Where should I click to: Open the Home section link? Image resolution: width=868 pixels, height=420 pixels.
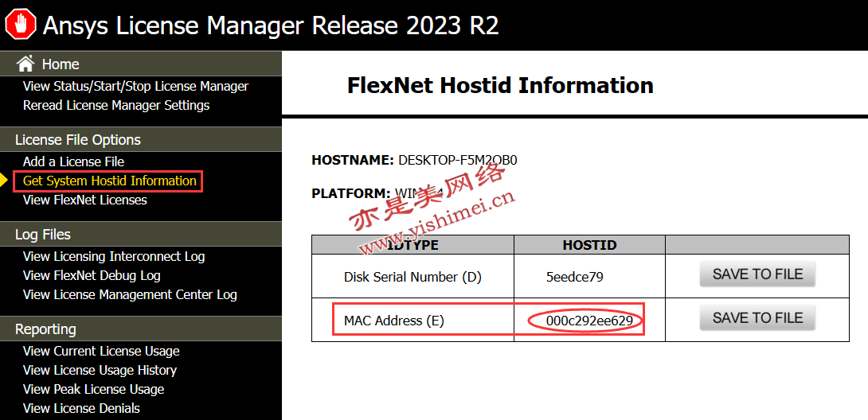click(x=61, y=64)
